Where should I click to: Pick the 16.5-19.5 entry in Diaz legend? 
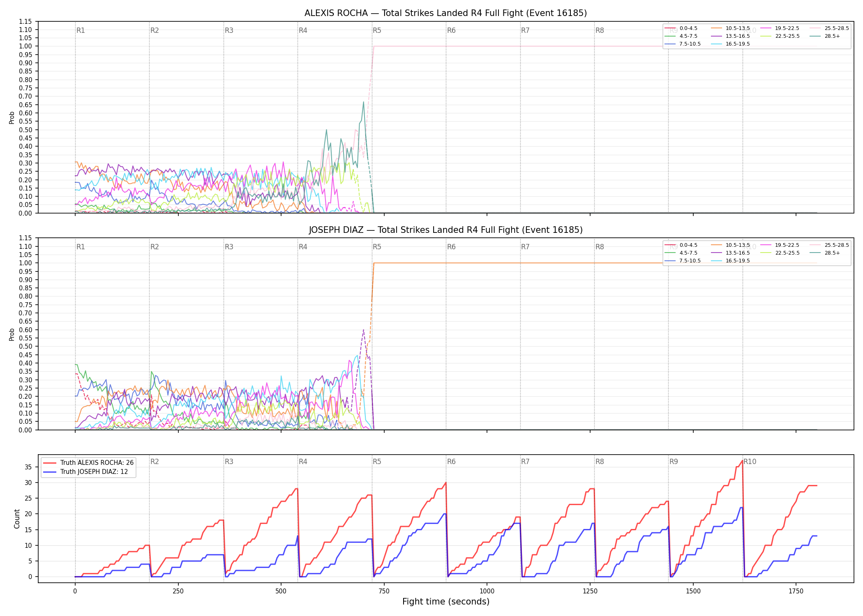pos(730,261)
